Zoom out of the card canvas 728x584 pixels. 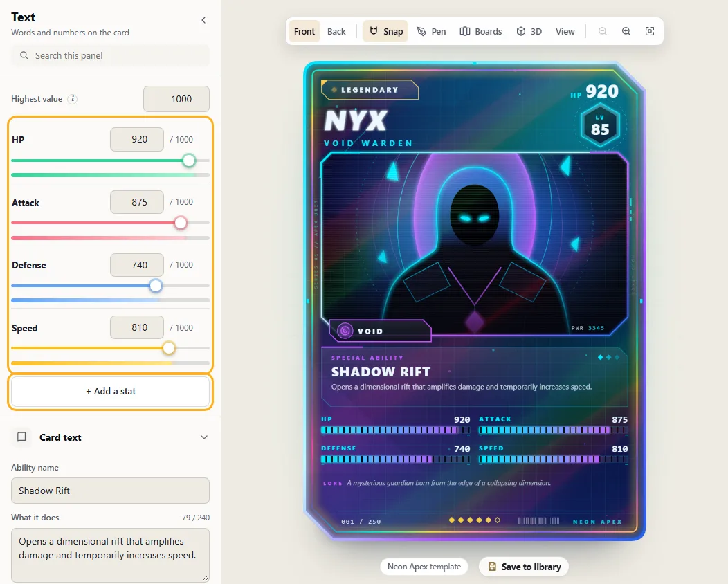tap(603, 31)
